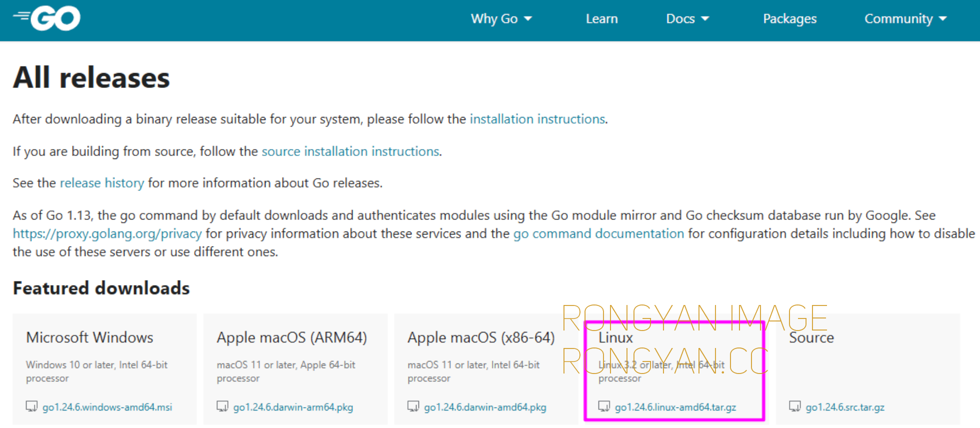Viewport: 980px width, 428px height.
Task: Open go command documentation link
Action: 598,233
